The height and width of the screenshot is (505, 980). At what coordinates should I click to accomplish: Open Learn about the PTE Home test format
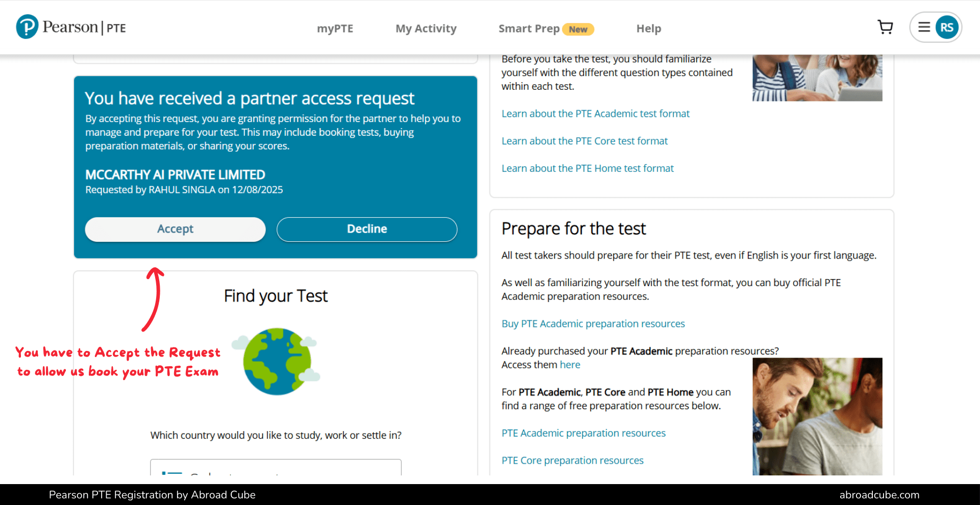coord(587,168)
